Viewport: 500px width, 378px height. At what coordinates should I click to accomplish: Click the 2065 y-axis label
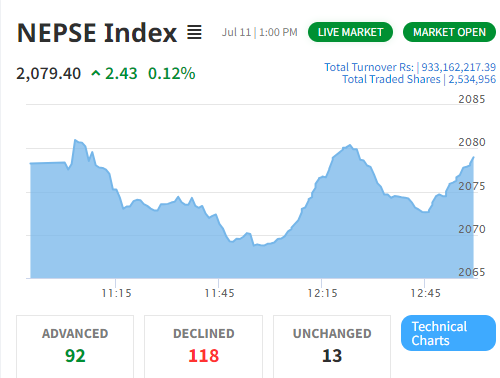(x=472, y=272)
